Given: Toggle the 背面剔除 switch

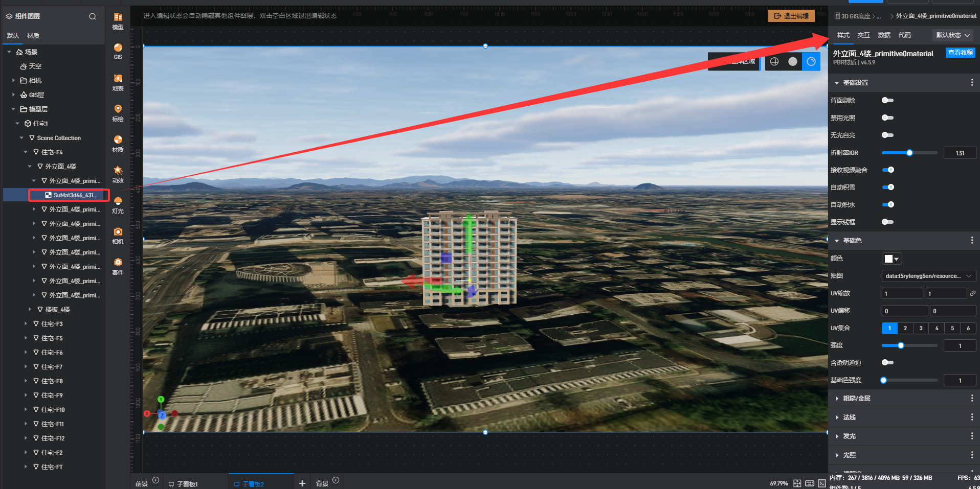Looking at the screenshot, I should tap(887, 101).
